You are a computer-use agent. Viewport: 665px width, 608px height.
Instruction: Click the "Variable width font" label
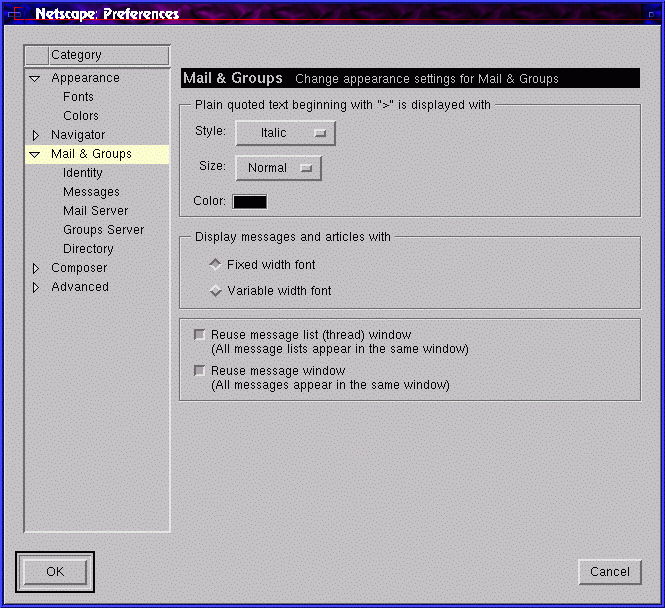tap(279, 291)
